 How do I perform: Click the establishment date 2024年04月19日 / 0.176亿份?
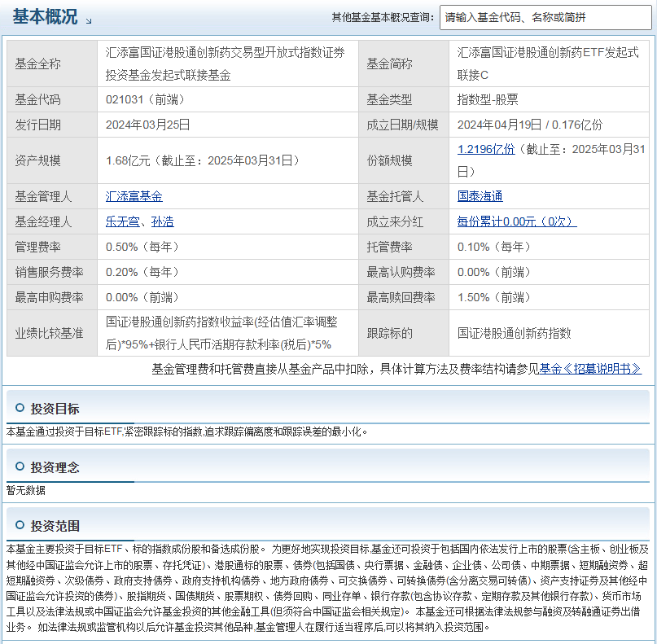click(530, 125)
